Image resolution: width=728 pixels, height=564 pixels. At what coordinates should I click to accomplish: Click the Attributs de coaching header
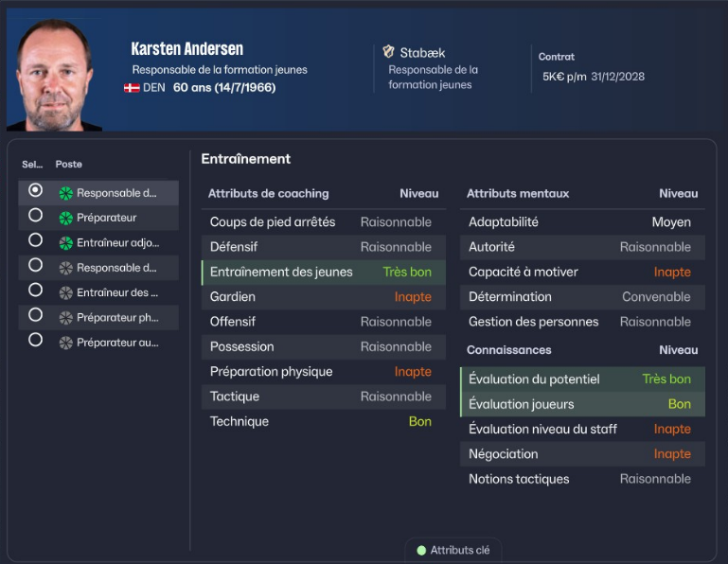coord(268,194)
